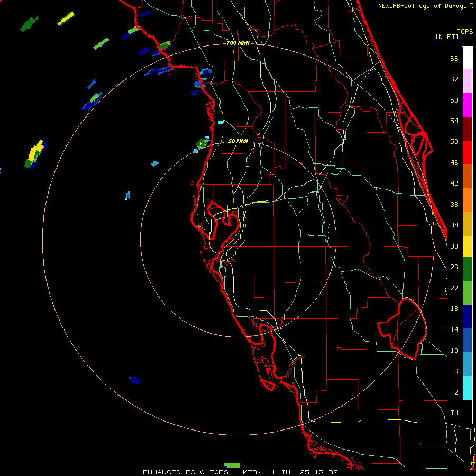
Task: Select the bright red legend color band
Action: [467, 152]
